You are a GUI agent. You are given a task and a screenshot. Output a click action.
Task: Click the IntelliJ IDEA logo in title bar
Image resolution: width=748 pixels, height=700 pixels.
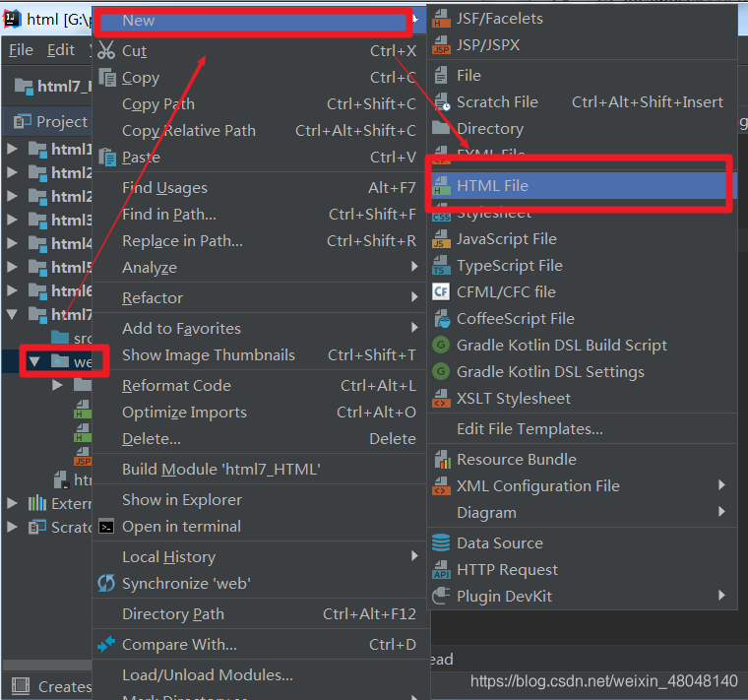[12, 19]
